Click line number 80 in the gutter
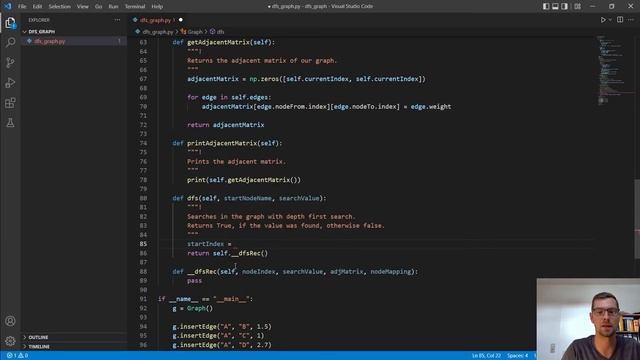Viewport: 640px width, 360px height. 143,198
